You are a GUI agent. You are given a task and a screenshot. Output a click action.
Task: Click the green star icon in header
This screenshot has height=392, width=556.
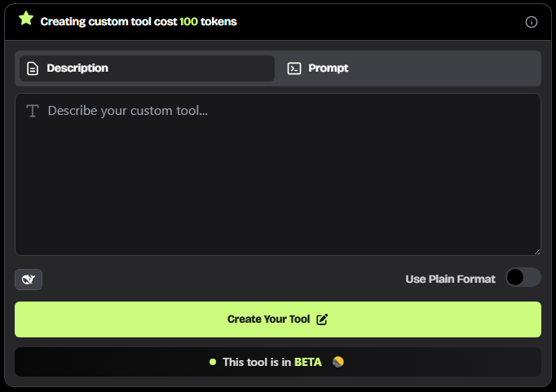coord(26,19)
